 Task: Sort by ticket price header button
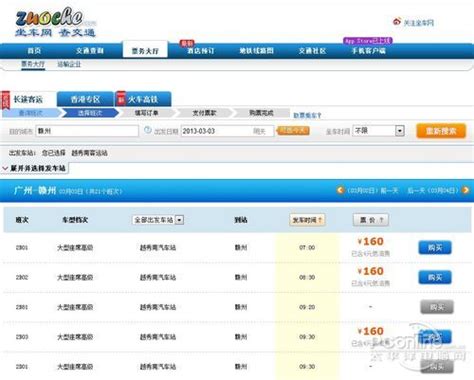371,220
